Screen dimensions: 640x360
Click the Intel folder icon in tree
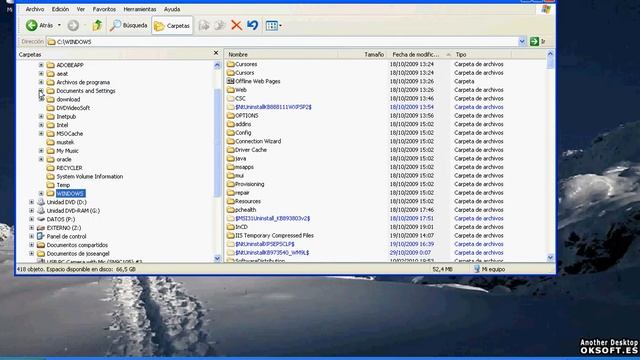(51, 125)
